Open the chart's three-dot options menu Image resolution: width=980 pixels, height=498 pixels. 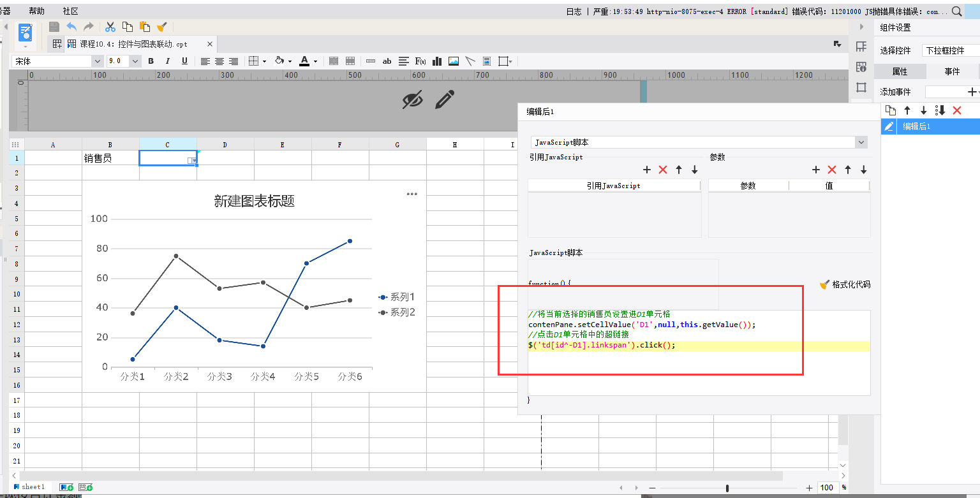coord(412,194)
